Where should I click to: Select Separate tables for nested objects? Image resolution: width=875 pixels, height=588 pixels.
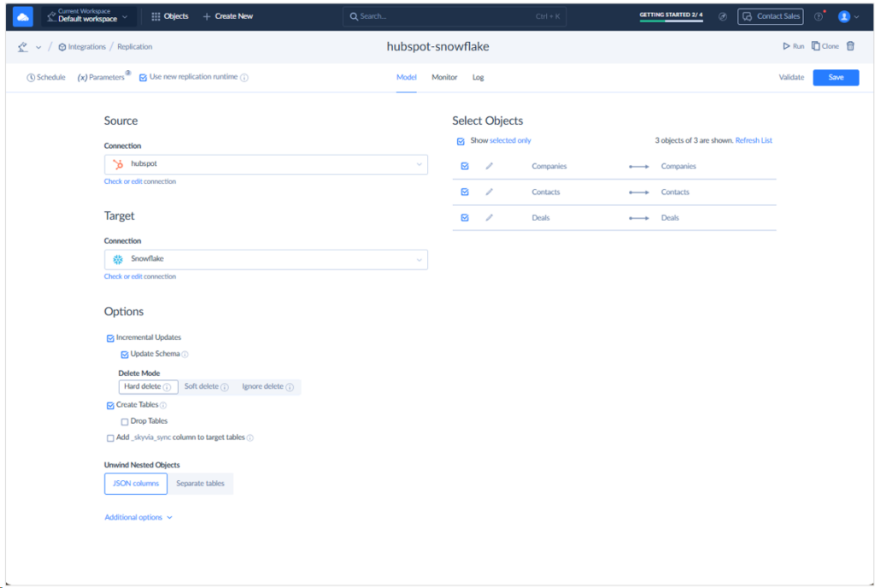pos(200,484)
